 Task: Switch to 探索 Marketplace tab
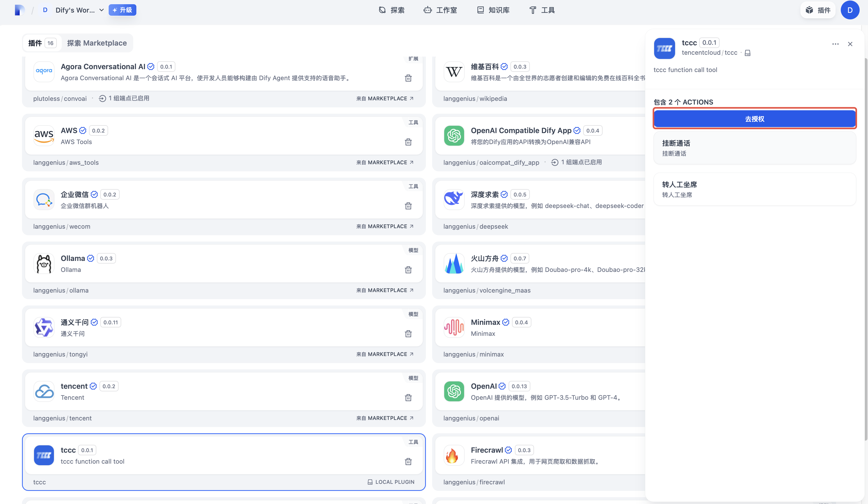97,43
